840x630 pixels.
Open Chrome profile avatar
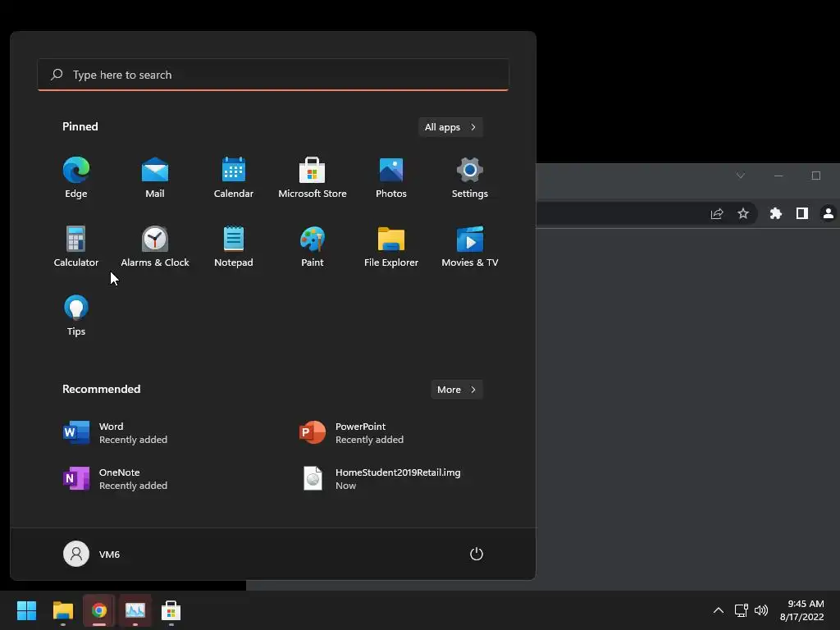pos(829,214)
